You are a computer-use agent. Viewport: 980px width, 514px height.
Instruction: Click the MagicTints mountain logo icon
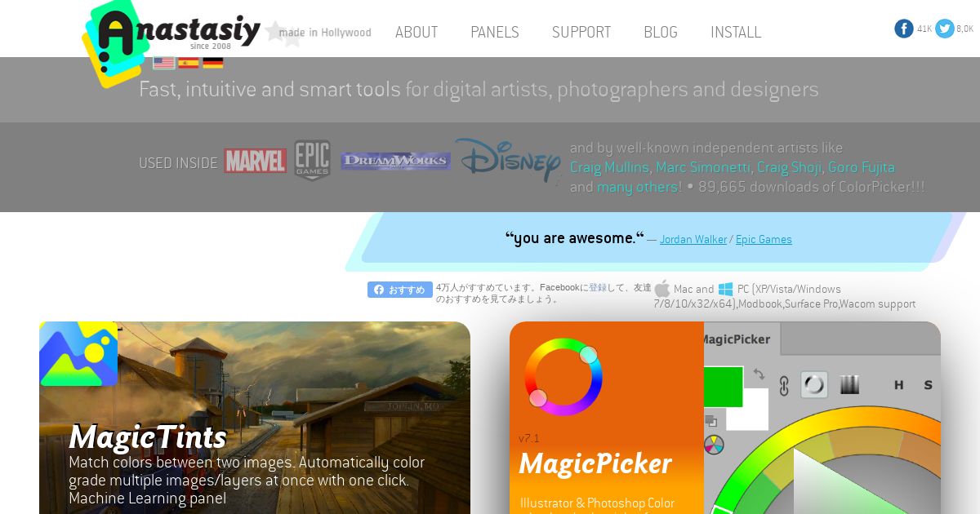pos(78,354)
